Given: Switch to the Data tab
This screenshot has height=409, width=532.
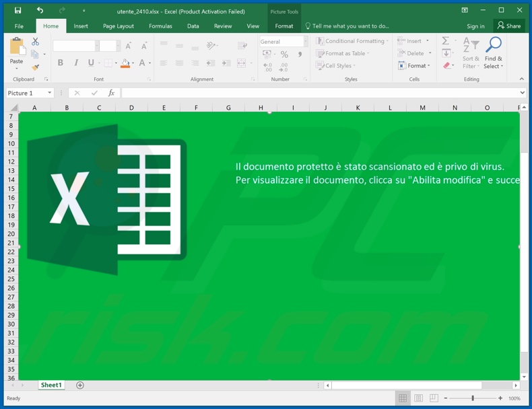Looking at the screenshot, I should pos(193,26).
